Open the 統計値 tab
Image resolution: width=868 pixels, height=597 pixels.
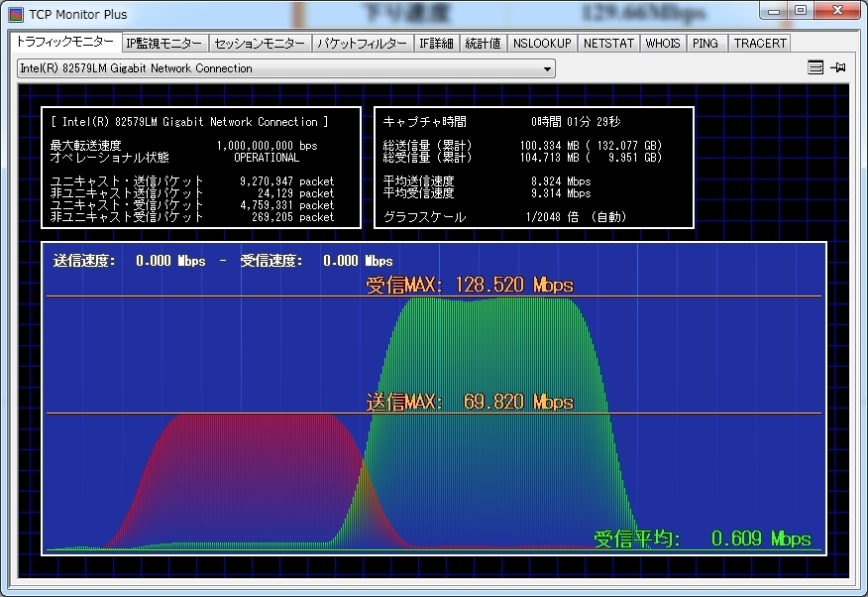tap(484, 44)
